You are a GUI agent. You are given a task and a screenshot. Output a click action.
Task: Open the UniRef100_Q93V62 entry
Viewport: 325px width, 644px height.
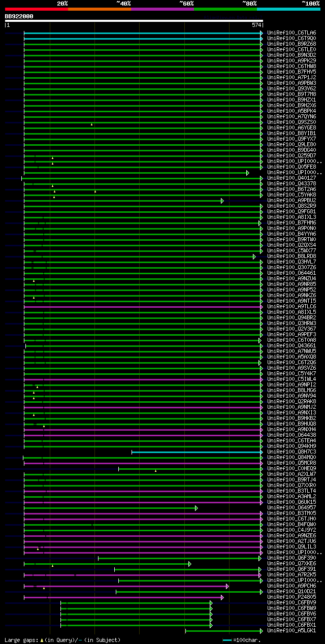(291, 88)
